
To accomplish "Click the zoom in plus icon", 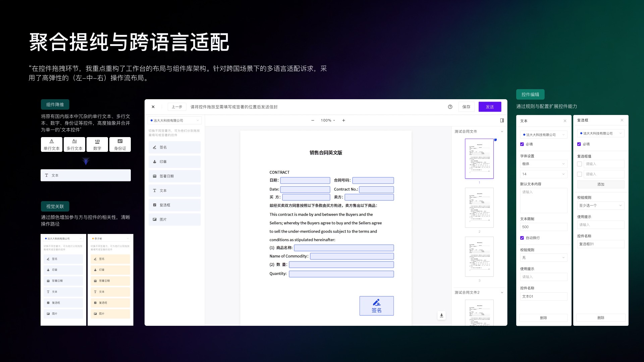I will click(x=343, y=120).
